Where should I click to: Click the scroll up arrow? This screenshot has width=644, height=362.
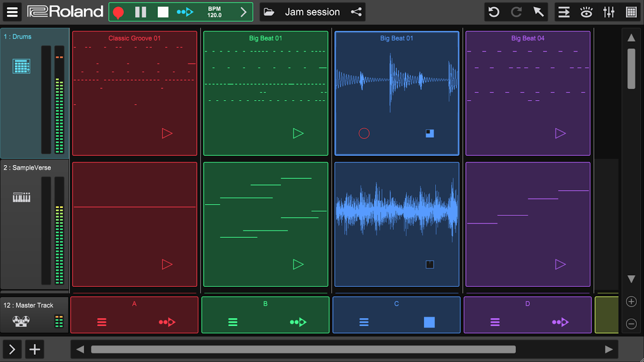[x=631, y=38]
